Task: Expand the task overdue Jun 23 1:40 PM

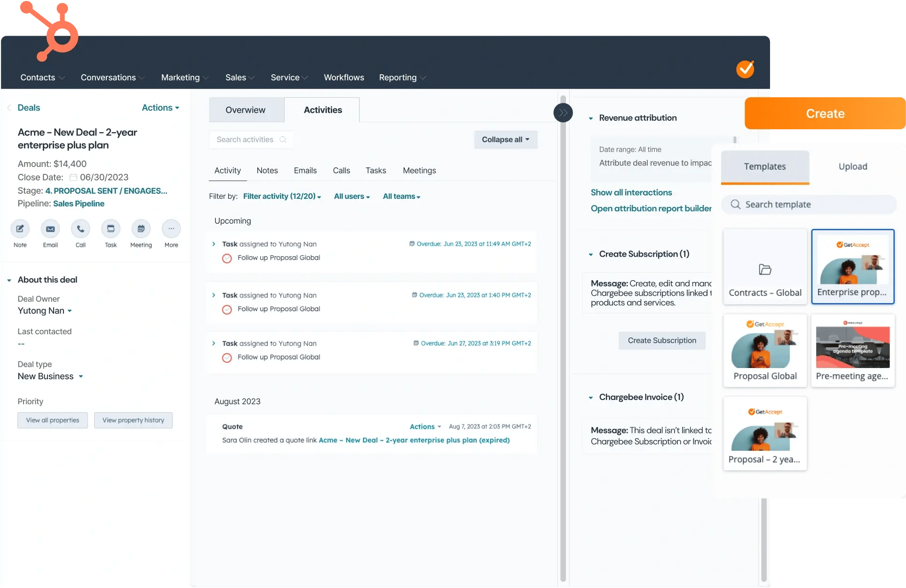Action: 214,295
